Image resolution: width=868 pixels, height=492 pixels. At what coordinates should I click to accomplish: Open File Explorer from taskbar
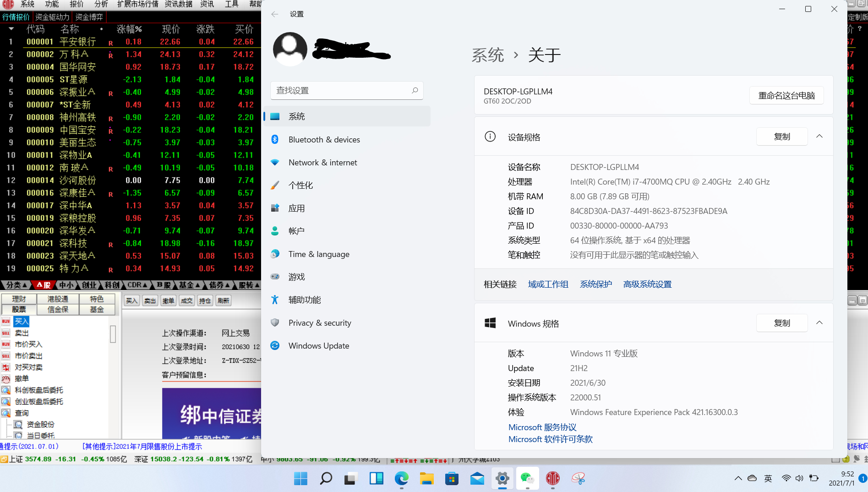tap(426, 479)
